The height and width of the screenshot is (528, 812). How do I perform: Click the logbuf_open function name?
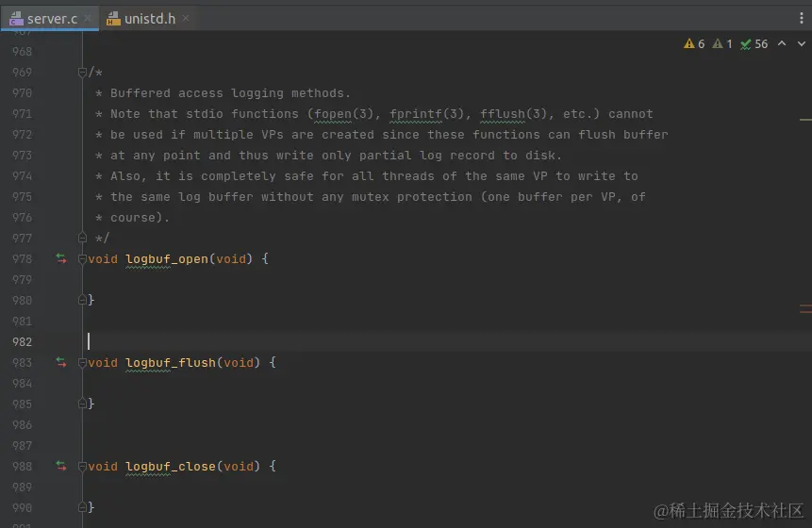pos(167,259)
